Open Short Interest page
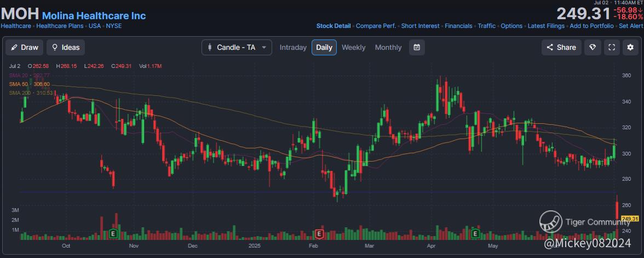This screenshot has height=258, width=644. pos(420,26)
